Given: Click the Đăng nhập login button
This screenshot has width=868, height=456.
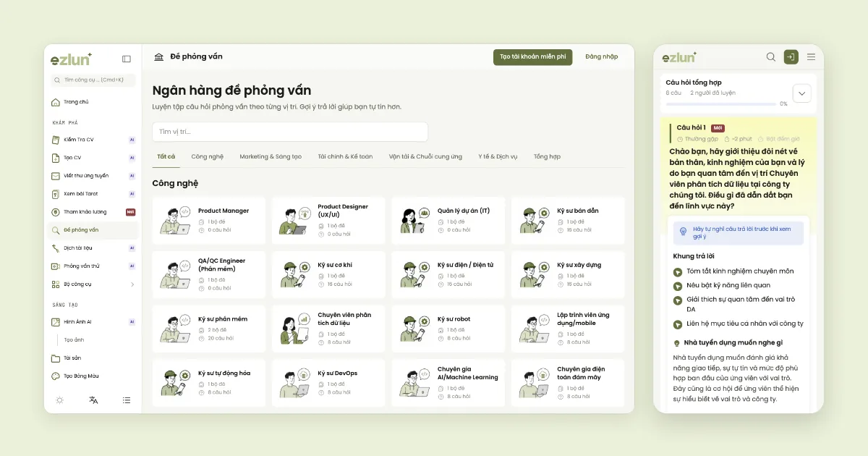Looking at the screenshot, I should (602, 57).
